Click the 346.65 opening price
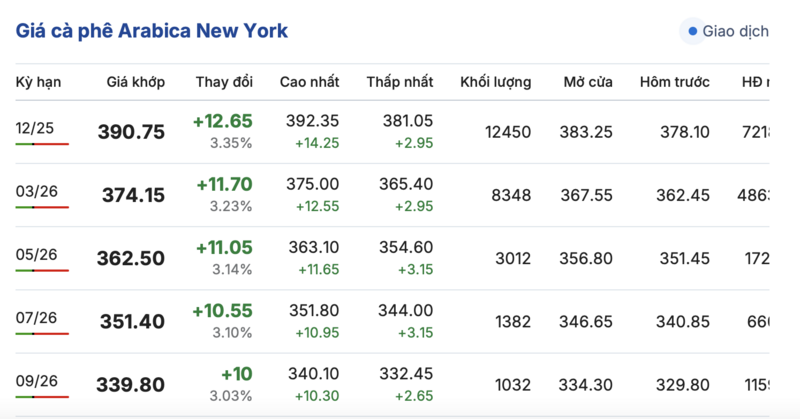This screenshot has width=800, height=419. tap(589, 321)
